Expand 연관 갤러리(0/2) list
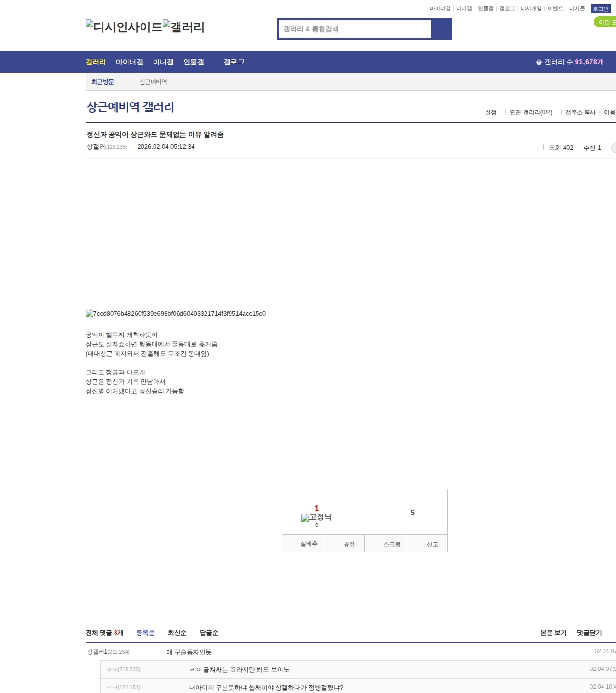Viewport: 616px width, 693px height. pos(530,112)
